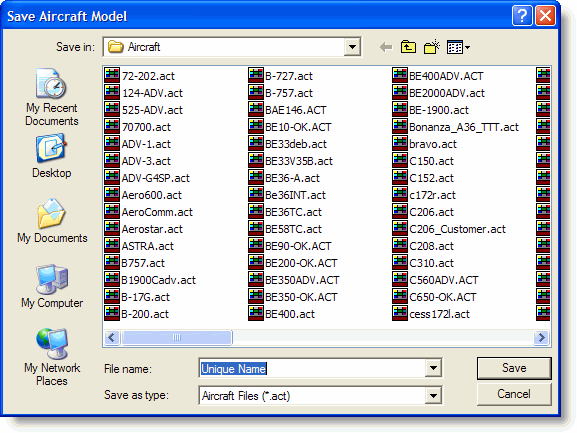577x433 pixels.
Task: Go to Desktop in the places sidebar
Action: (52, 156)
